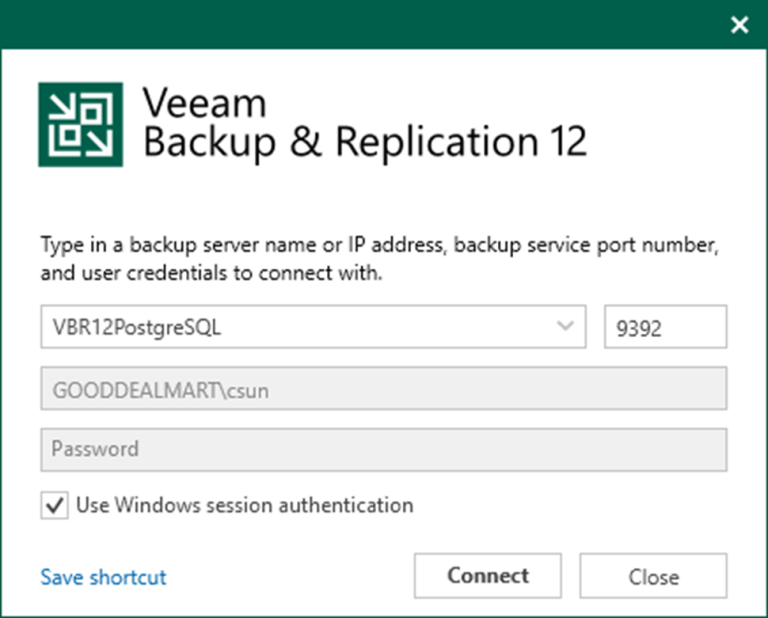Click the "Backup & Replication 12" heading text
Screen dimensions: 768x618
pos(364,143)
